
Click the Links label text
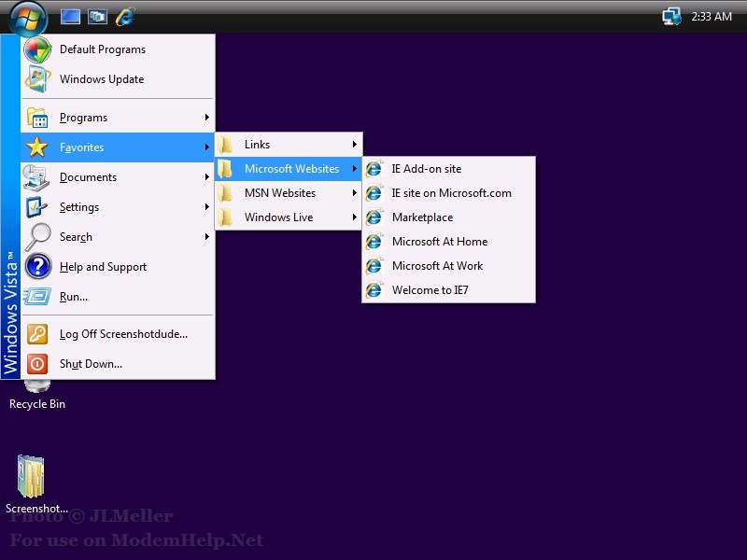click(258, 145)
